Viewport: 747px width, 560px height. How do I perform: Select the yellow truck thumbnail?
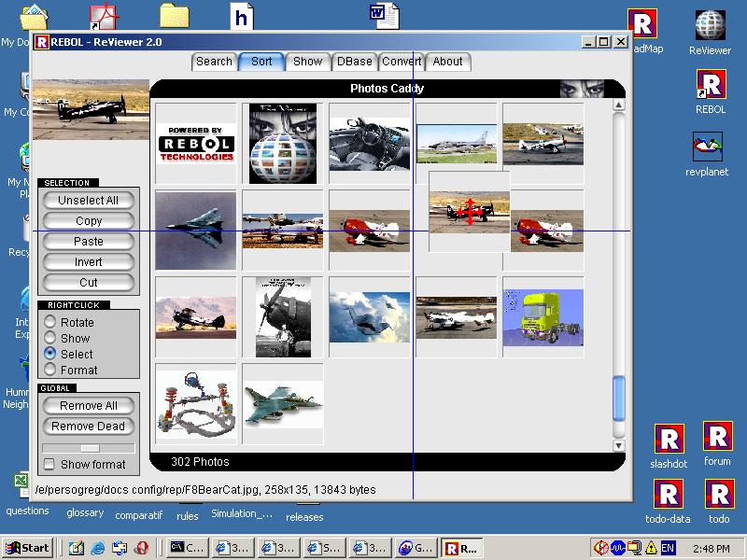543,317
